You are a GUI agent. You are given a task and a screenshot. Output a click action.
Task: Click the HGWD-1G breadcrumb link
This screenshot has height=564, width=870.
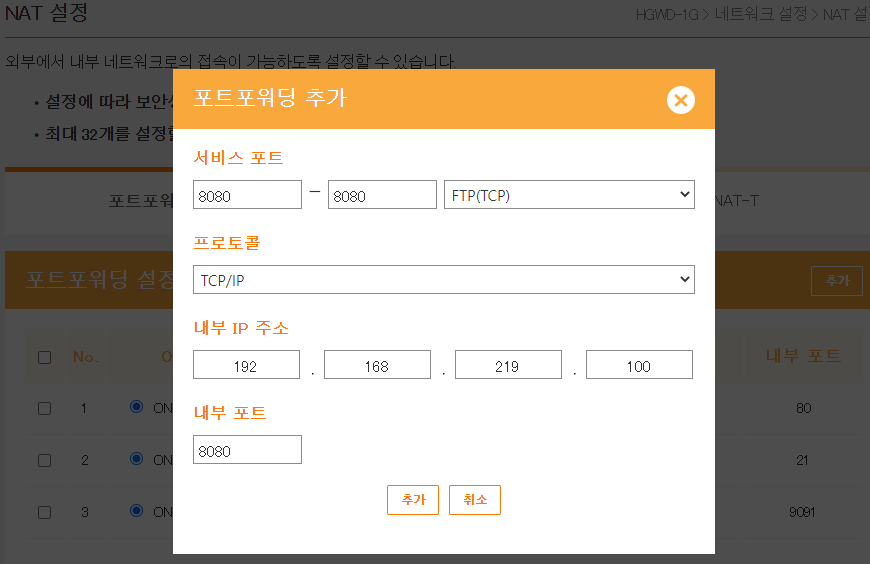[667, 14]
